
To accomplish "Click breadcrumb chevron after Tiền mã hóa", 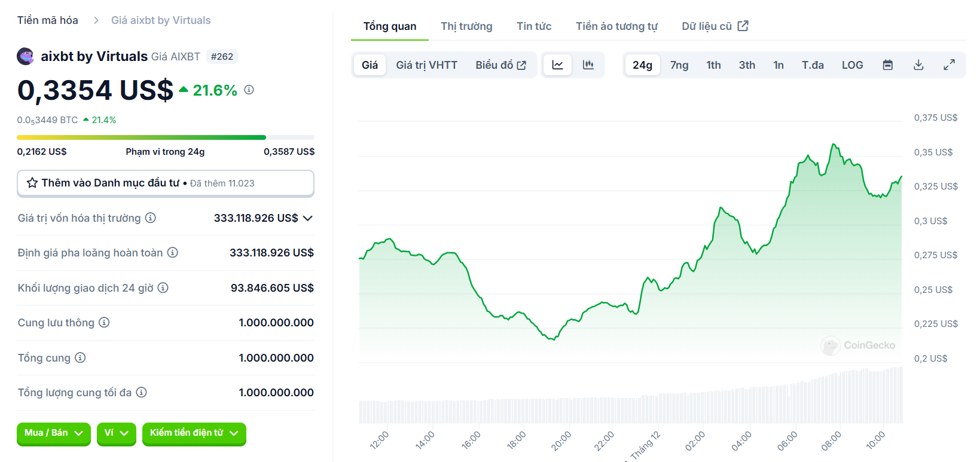I will point(96,20).
